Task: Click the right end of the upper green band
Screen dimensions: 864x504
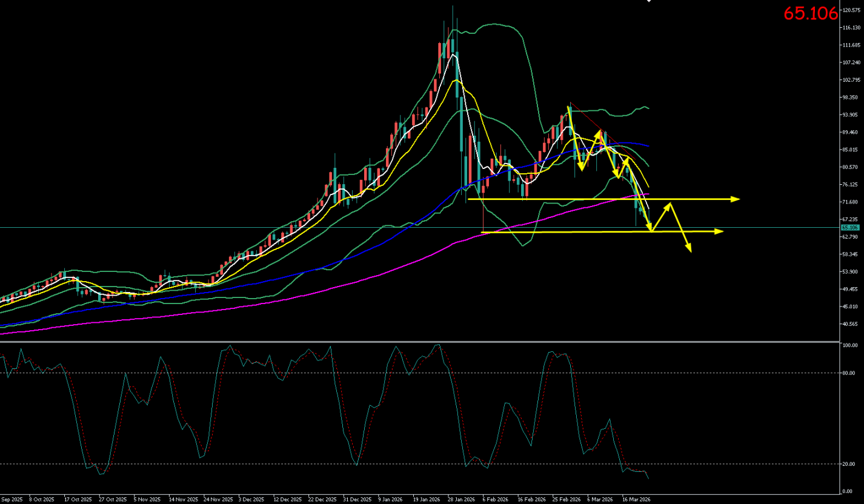Action: [648, 108]
